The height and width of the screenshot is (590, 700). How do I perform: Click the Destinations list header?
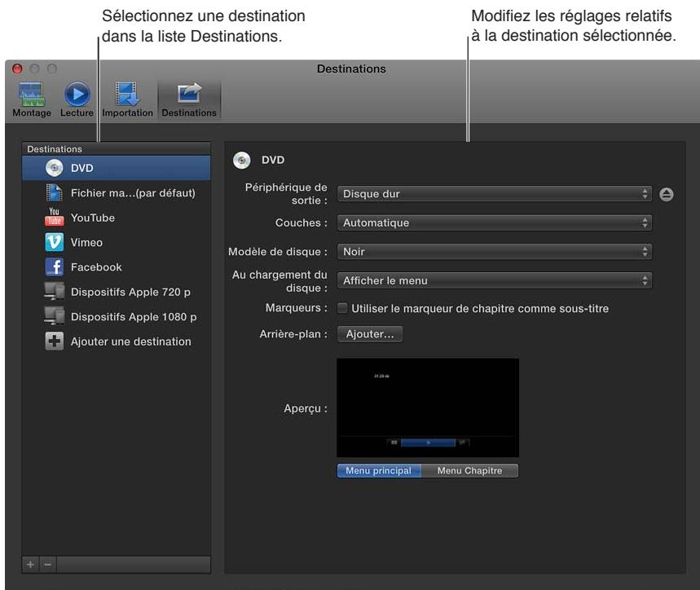[116, 148]
